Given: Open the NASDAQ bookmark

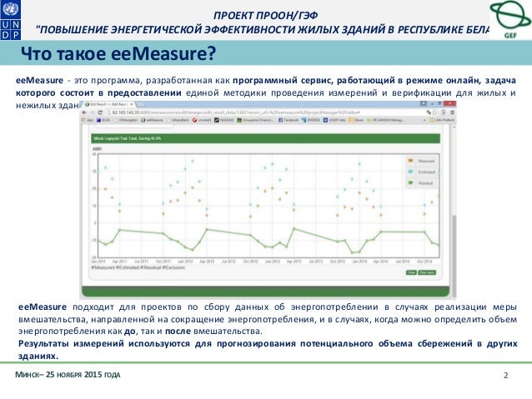Looking at the screenshot, I should tap(224, 120).
